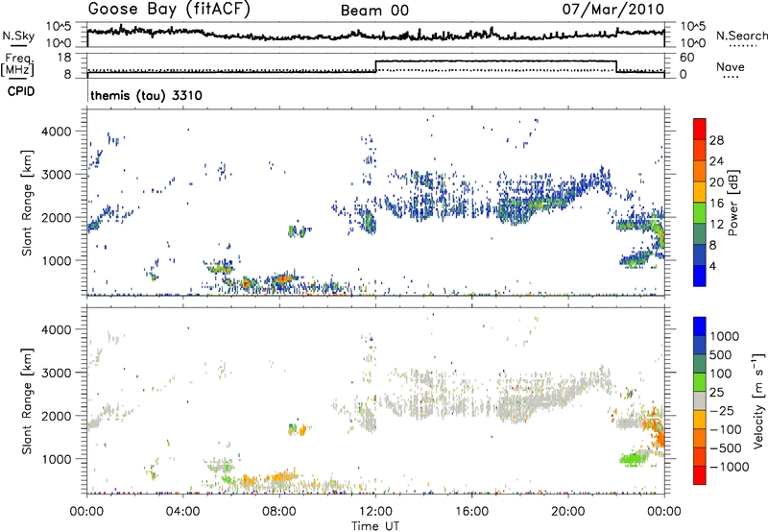The height and width of the screenshot is (532, 768).
Task: Click the '2000' tick of the velocity panel
Action: pos(57,416)
